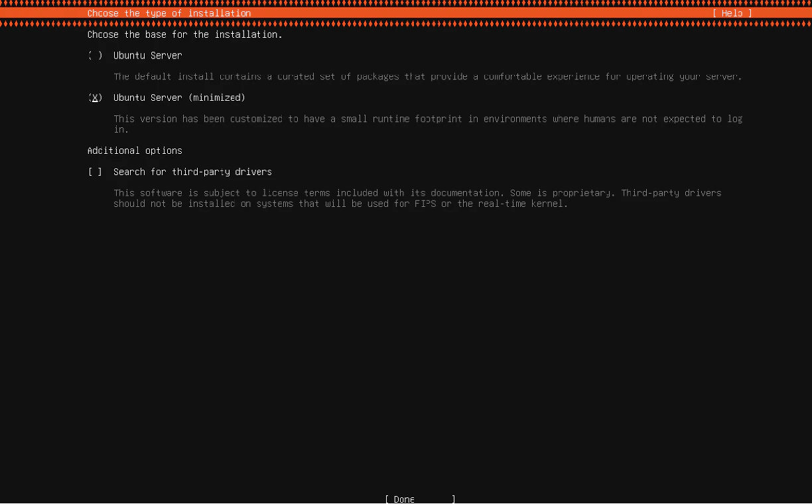This screenshot has width=812, height=504.
Task: Open the Help menu in header
Action: click(x=732, y=13)
